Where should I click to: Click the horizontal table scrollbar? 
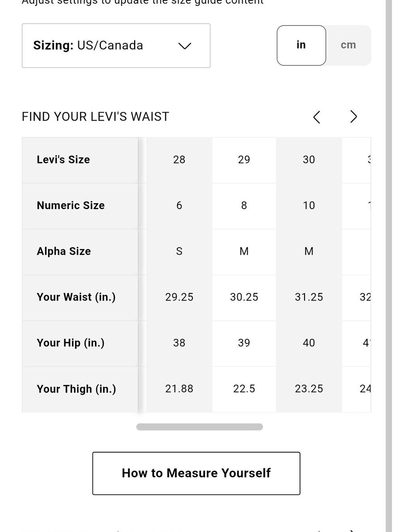pos(199,427)
